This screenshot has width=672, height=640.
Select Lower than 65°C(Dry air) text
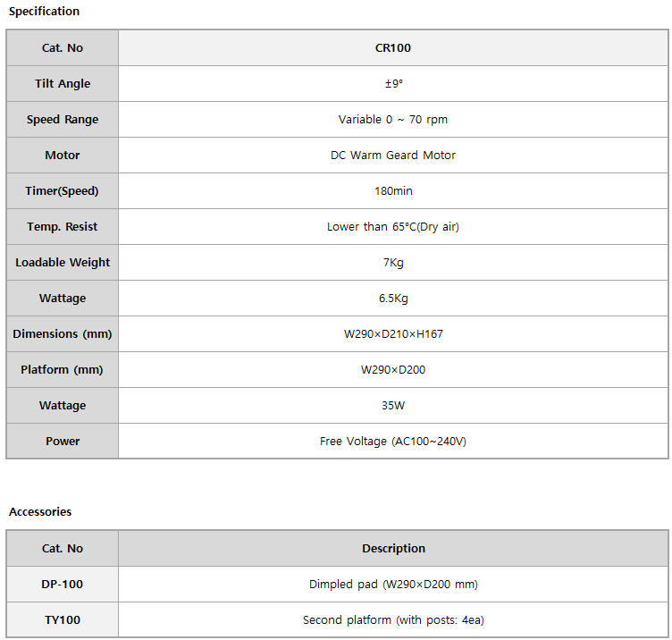click(393, 226)
